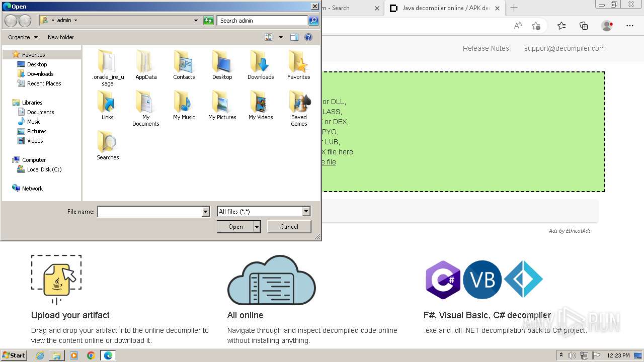Open the Release Notes link
This screenshot has height=362, width=644.
tap(486, 48)
